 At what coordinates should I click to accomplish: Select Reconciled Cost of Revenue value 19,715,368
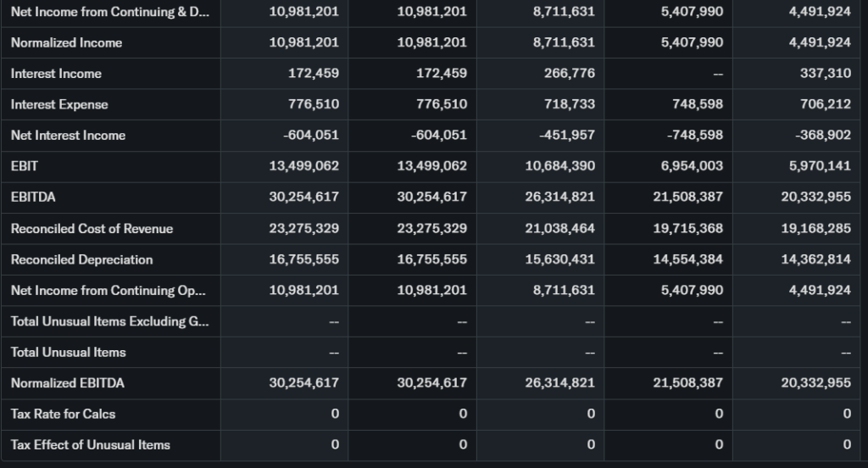coord(687,228)
